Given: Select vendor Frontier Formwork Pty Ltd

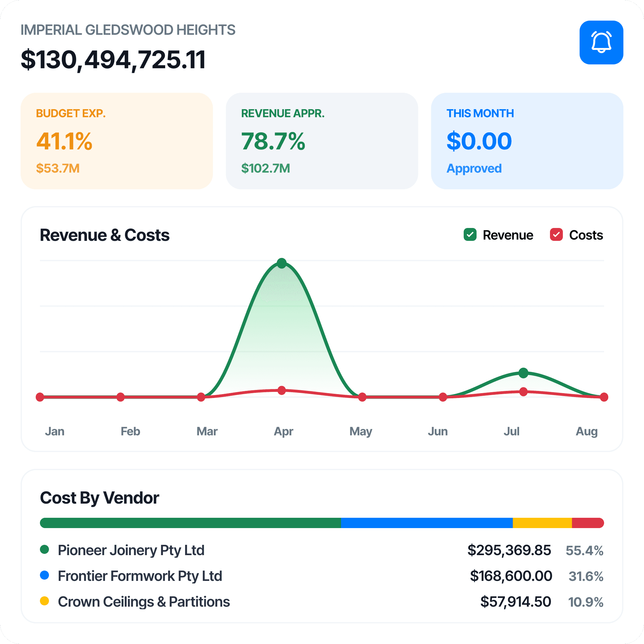Looking at the screenshot, I should [140, 576].
